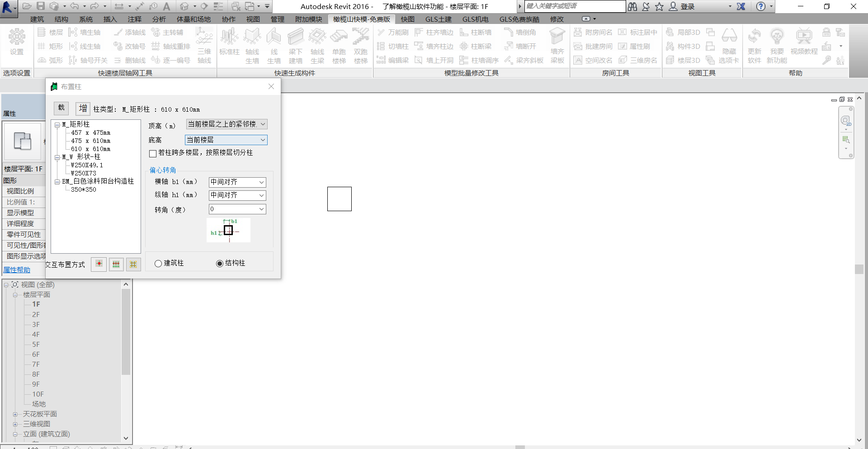Click the 附房间名 room name tool
This screenshot has width=868, height=449.
pyautogui.click(x=593, y=33)
